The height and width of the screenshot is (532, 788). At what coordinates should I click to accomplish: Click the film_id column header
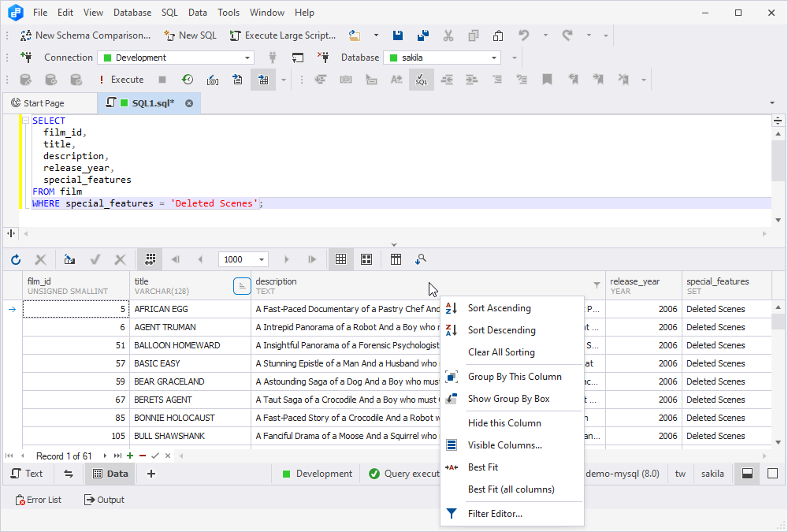pyautogui.click(x=76, y=286)
